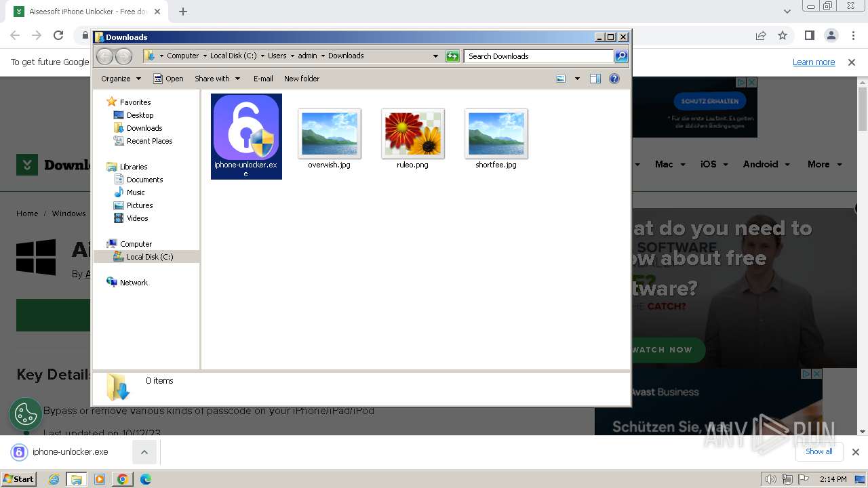The height and width of the screenshot is (488, 868).
Task: Open Microsoft Edge from the taskbar
Action: click(x=146, y=479)
